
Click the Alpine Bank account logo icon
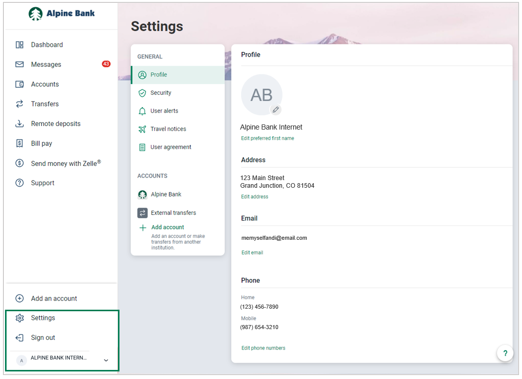[142, 195]
